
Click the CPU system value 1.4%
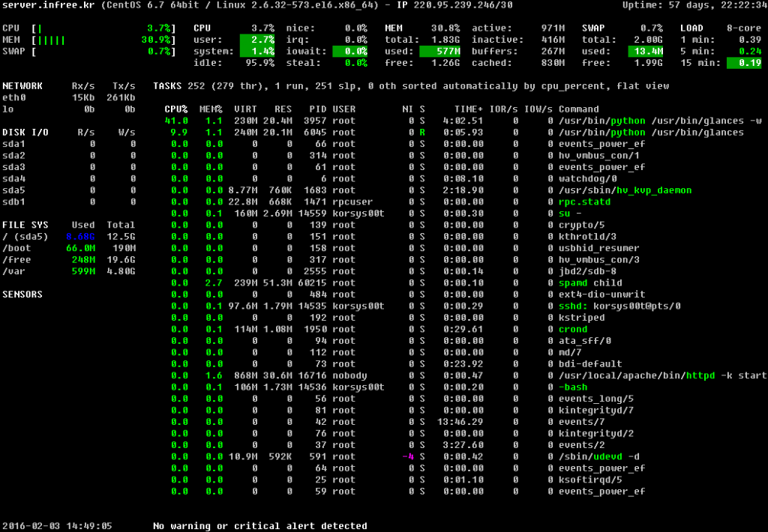click(258, 52)
